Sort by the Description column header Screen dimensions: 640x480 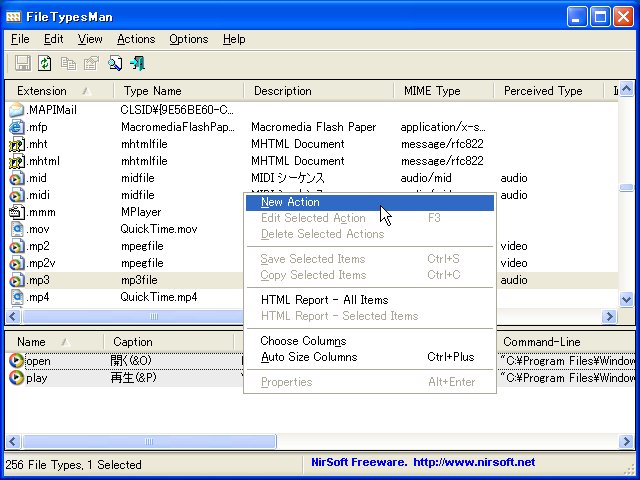(319, 91)
